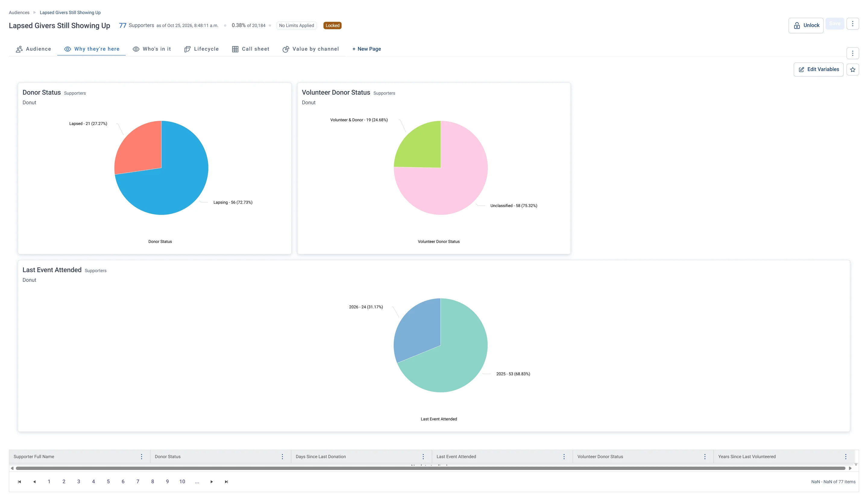Click the table scroll-left arrow
868x501 pixels.
pos(12,468)
